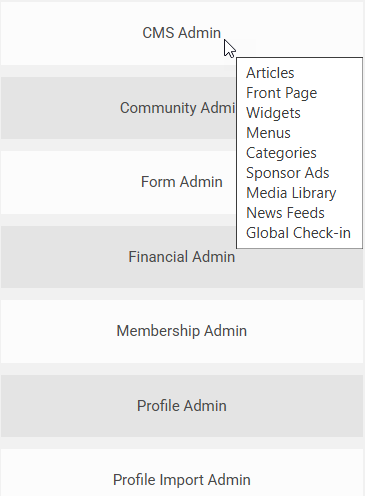The width and height of the screenshot is (365, 496).
Task: Click empty left side of Form Admin tile
Action: 67,182
